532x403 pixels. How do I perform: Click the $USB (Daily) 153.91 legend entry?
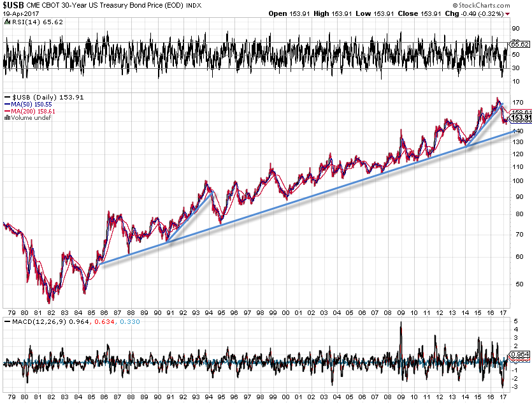pos(45,97)
